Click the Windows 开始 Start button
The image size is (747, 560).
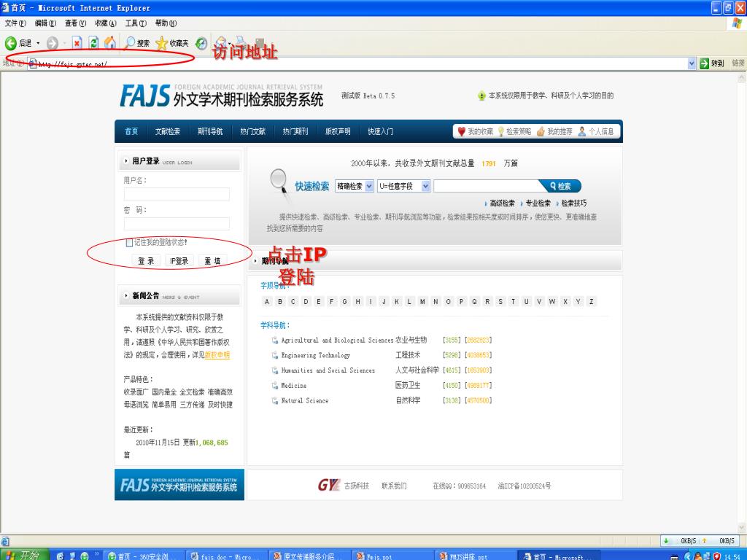tap(24, 555)
